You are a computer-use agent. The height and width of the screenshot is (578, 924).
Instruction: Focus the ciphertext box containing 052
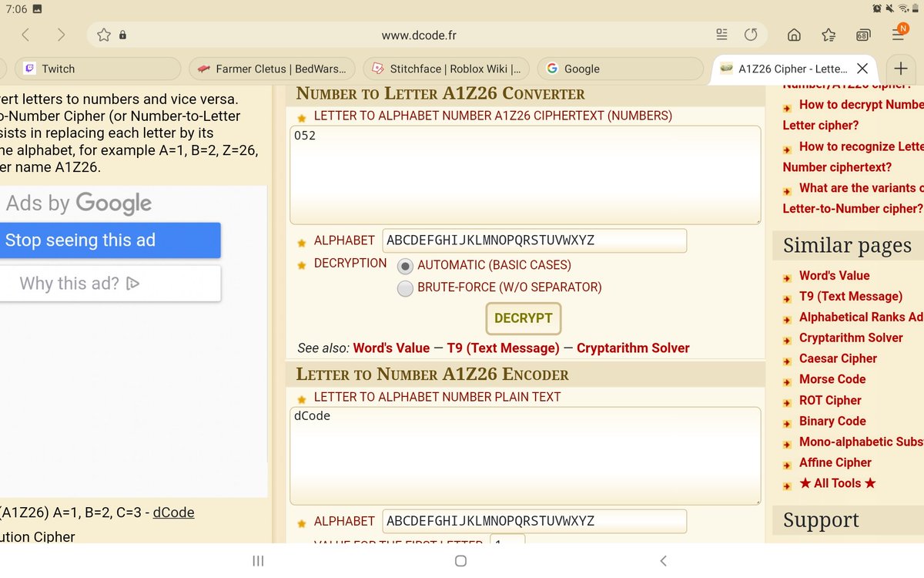(x=525, y=175)
